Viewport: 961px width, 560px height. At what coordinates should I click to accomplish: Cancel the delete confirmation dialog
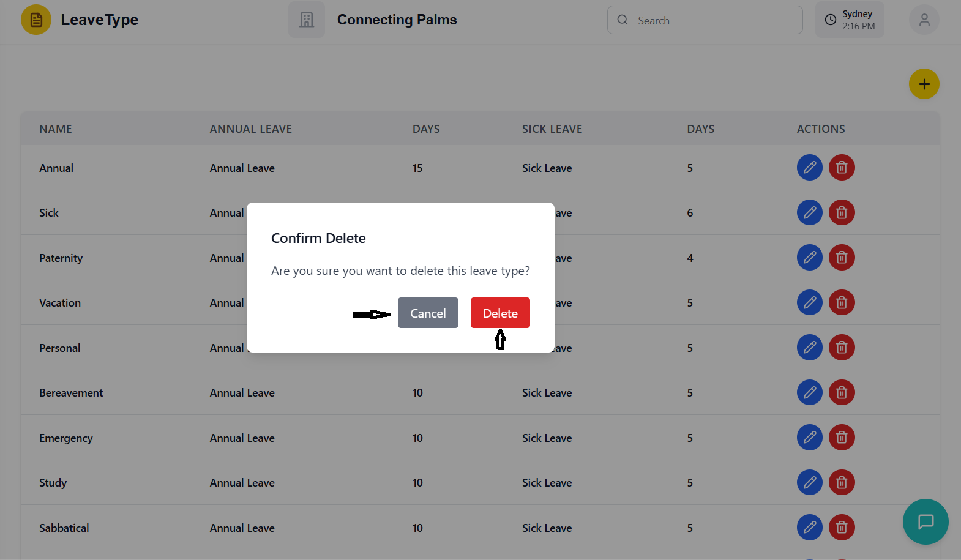pos(428,312)
